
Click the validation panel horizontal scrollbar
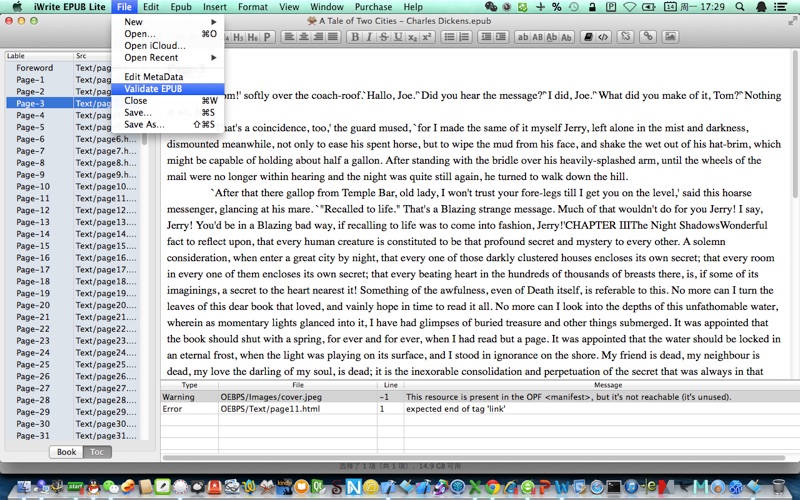click(473, 458)
